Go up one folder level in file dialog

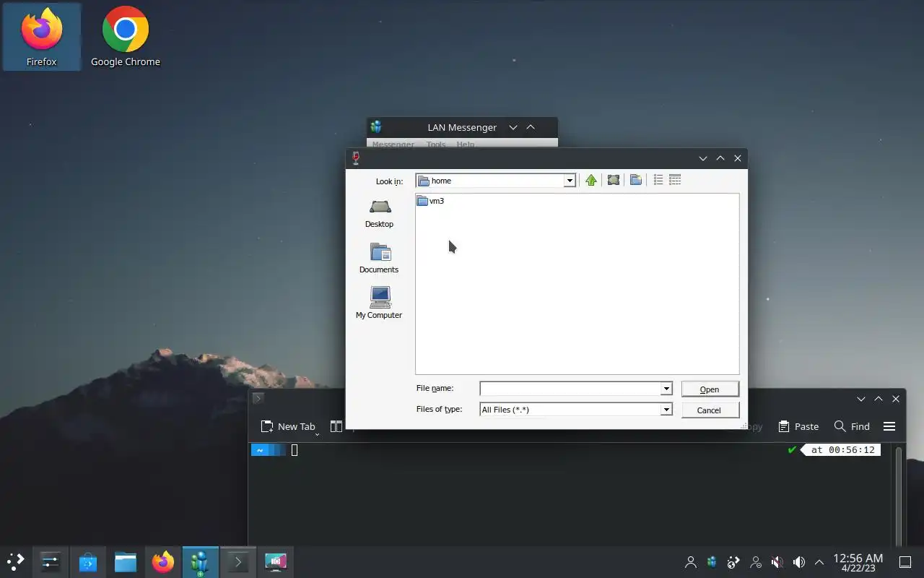click(591, 181)
